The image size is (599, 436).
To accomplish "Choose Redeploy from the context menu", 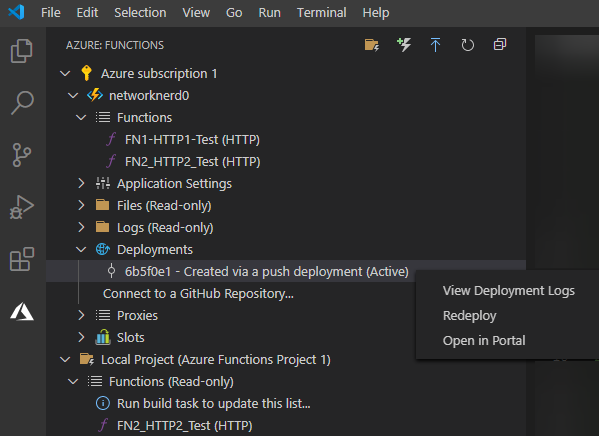I will pyautogui.click(x=469, y=316).
